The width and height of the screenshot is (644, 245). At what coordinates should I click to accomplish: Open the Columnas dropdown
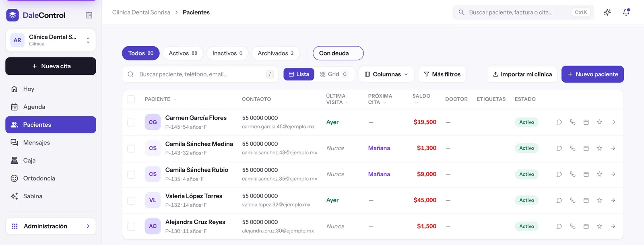(386, 74)
